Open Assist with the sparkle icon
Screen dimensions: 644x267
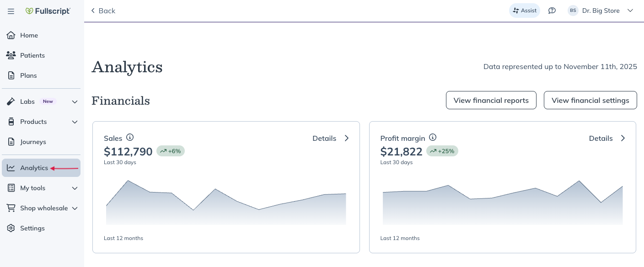tap(524, 11)
